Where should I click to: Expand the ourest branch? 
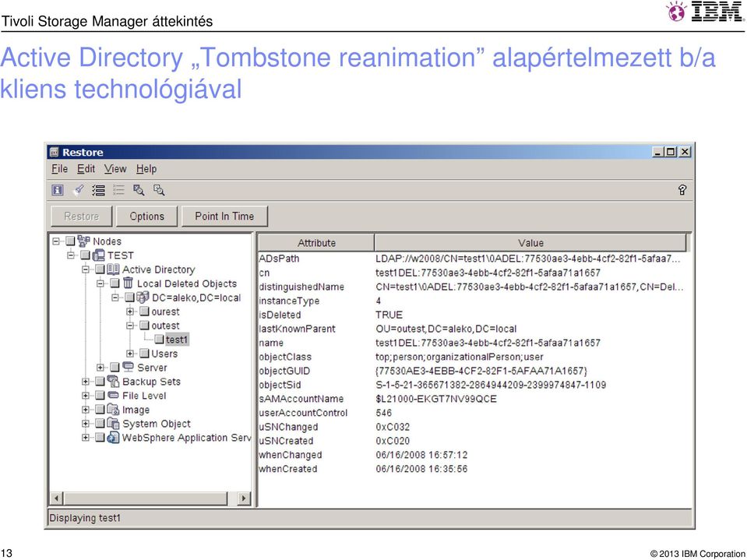(x=130, y=312)
